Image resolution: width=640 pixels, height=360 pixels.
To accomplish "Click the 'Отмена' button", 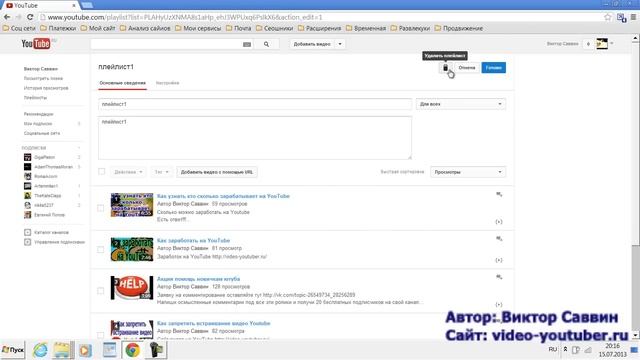I will point(467,68).
